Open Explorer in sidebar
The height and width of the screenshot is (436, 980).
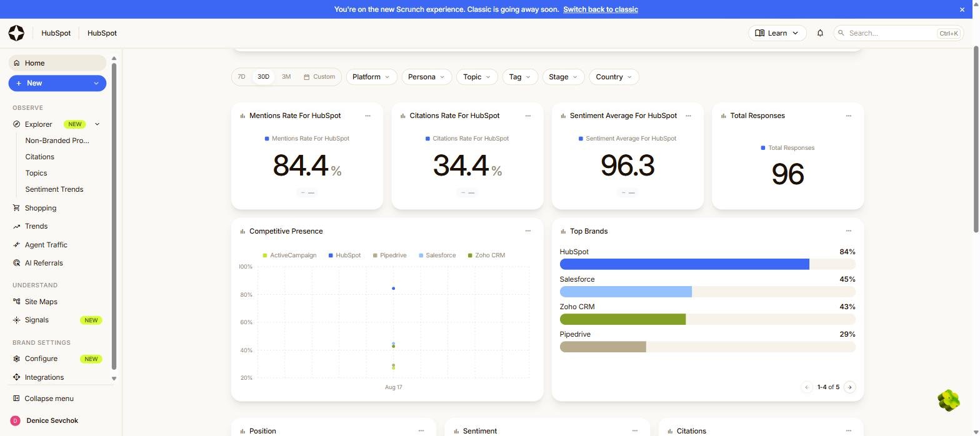tap(39, 124)
